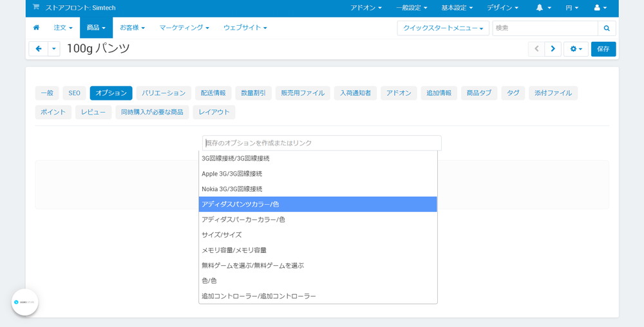This screenshot has height=327, width=644.
Task: Switch to the 配送情報 tab
Action: point(213,93)
